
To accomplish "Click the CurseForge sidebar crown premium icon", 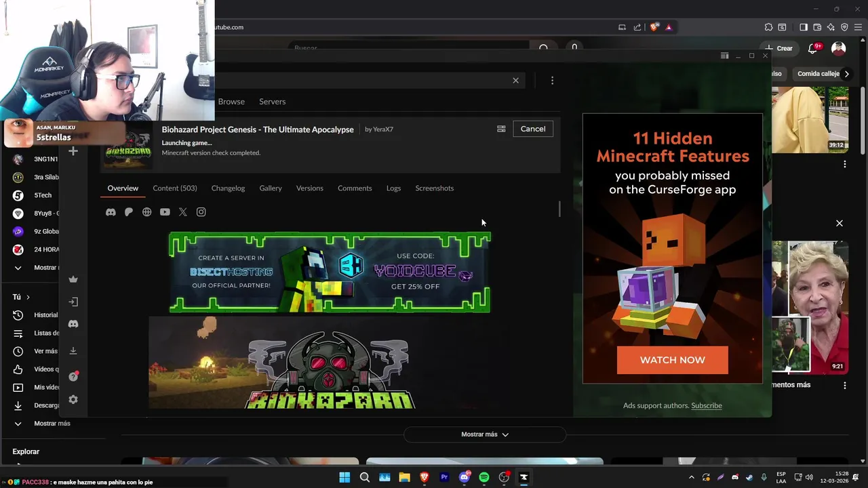I will click(x=73, y=279).
